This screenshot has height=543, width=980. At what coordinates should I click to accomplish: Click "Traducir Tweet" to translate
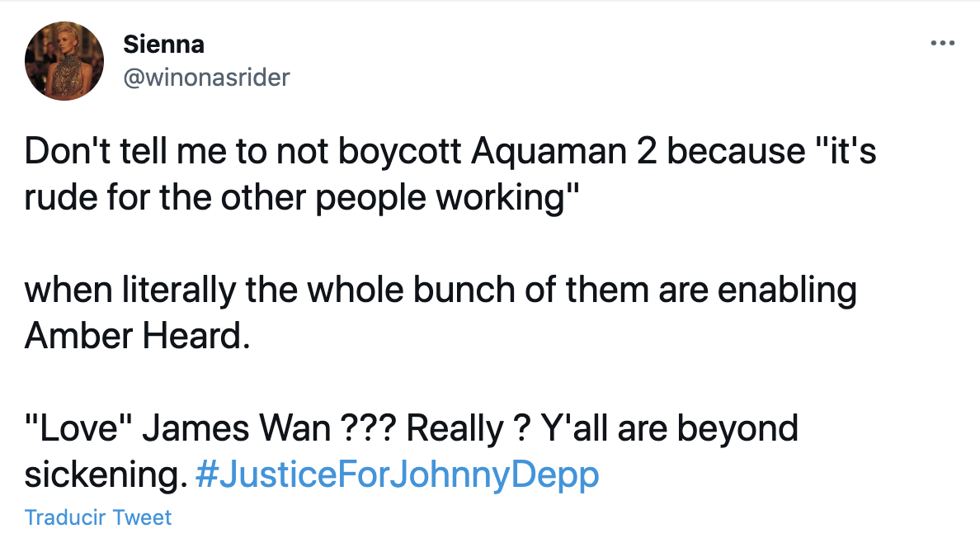pyautogui.click(x=98, y=517)
